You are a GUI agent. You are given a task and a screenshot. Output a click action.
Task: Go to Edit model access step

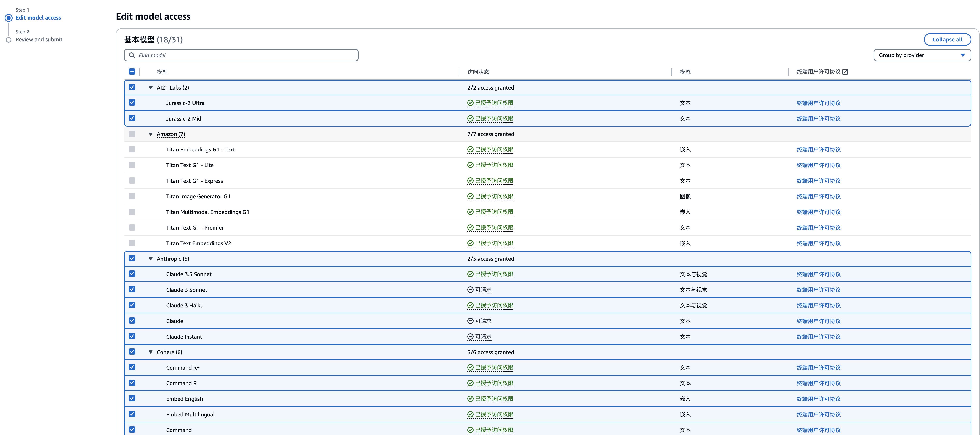[38, 18]
